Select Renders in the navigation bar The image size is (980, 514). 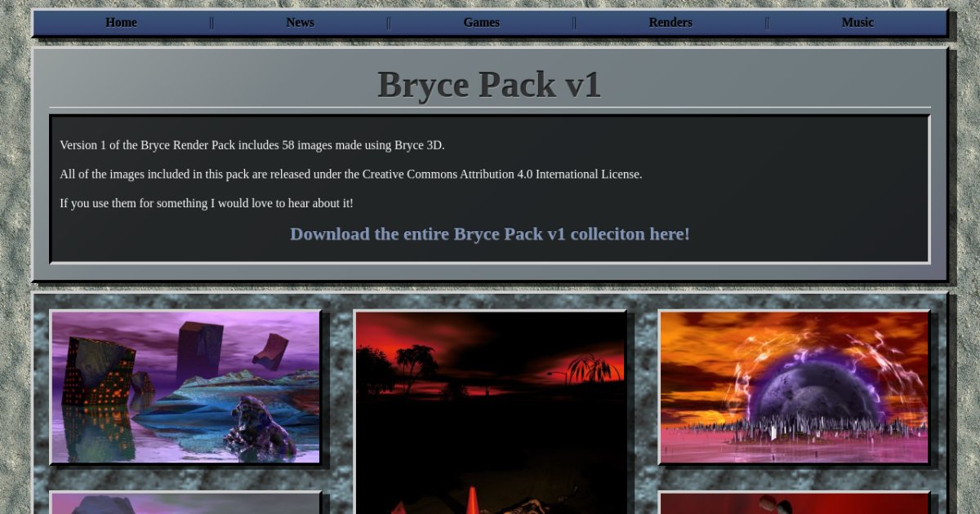click(x=670, y=23)
